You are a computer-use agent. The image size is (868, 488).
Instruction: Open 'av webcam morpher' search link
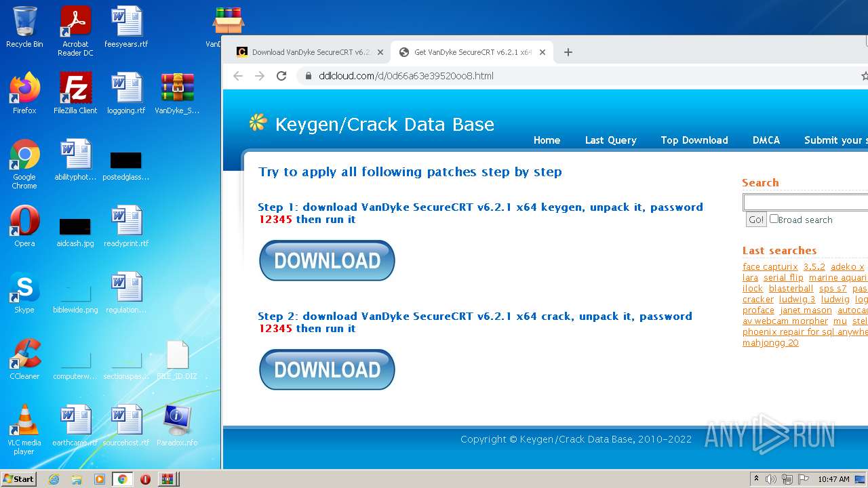tap(785, 321)
